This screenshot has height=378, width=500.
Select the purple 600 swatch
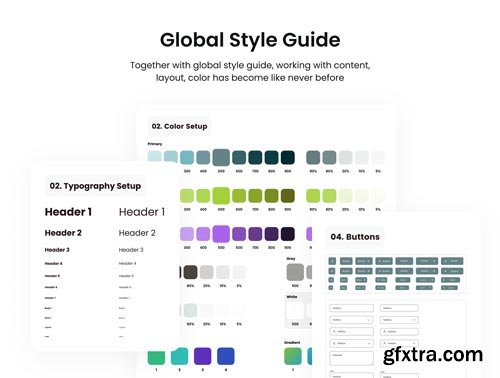tap(239, 234)
